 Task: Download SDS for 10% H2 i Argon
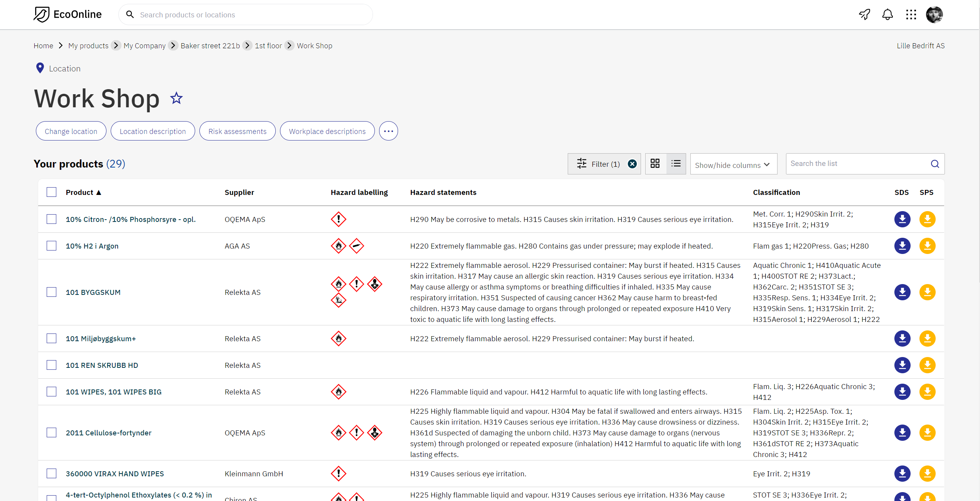[902, 246]
